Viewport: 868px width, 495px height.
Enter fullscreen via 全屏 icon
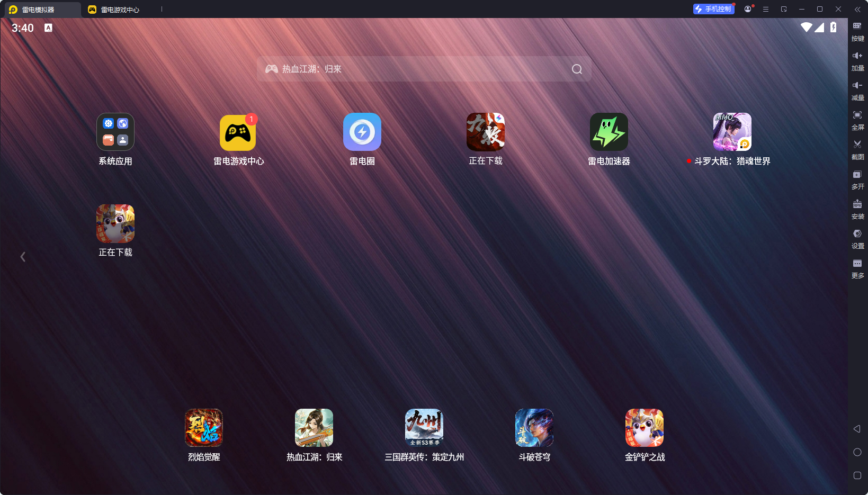click(x=857, y=120)
